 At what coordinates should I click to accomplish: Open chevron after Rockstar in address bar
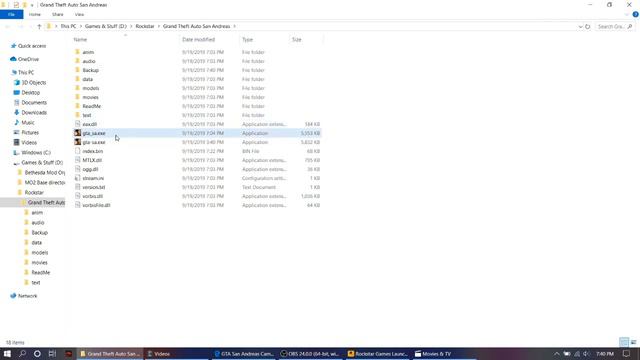pos(158,26)
